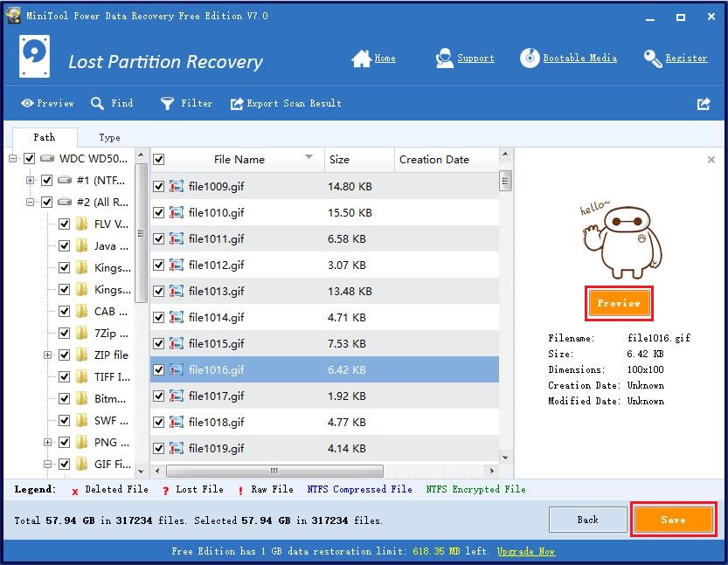This screenshot has width=728, height=565.
Task: Click the share icon at toolbar right
Action: coord(704,103)
